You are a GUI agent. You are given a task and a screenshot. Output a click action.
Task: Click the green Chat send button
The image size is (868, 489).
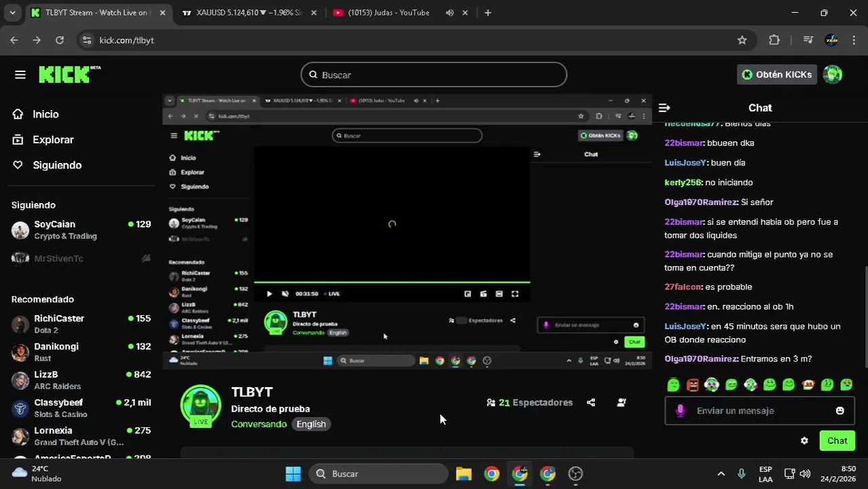pyautogui.click(x=837, y=441)
